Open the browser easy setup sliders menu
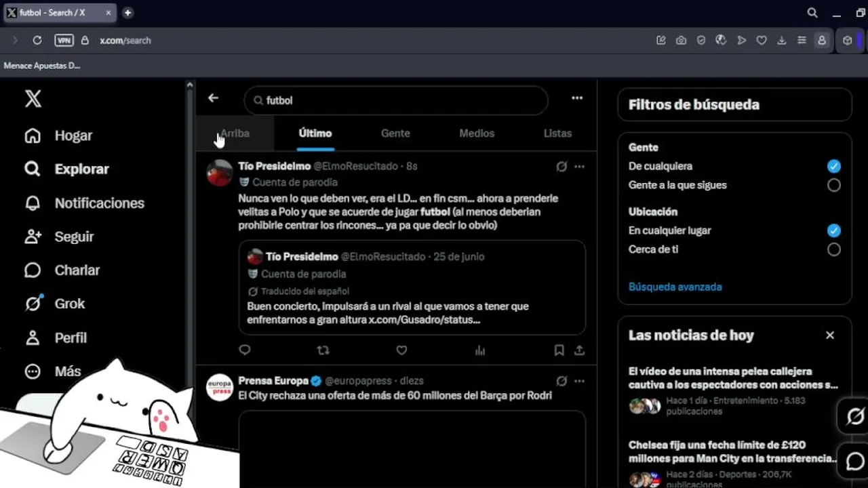This screenshot has height=488, width=868. pos(802,41)
